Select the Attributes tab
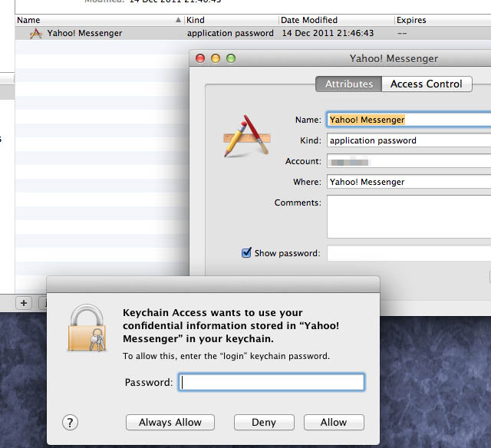The image size is (491, 448). coord(349,84)
